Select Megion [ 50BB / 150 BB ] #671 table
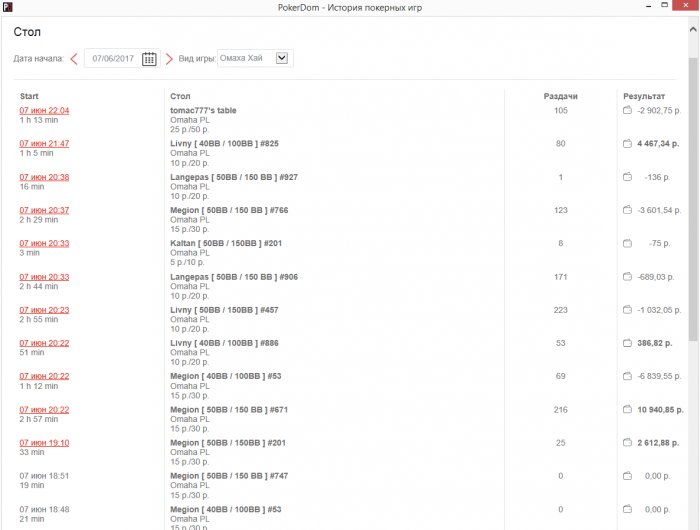This screenshot has height=530, width=700. 229,409
